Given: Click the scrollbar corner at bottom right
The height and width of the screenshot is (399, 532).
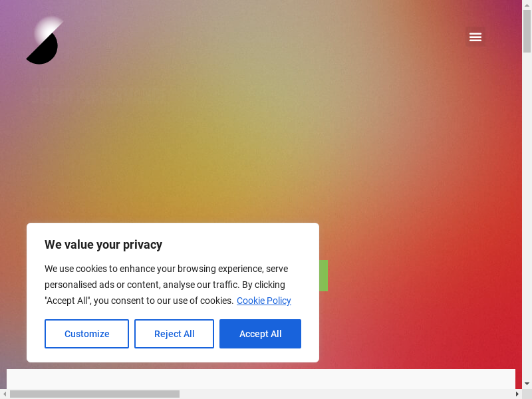Looking at the screenshot, I should 527,394.
